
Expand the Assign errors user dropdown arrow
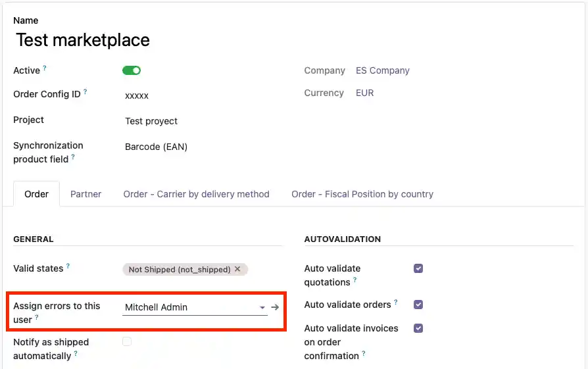coord(262,307)
